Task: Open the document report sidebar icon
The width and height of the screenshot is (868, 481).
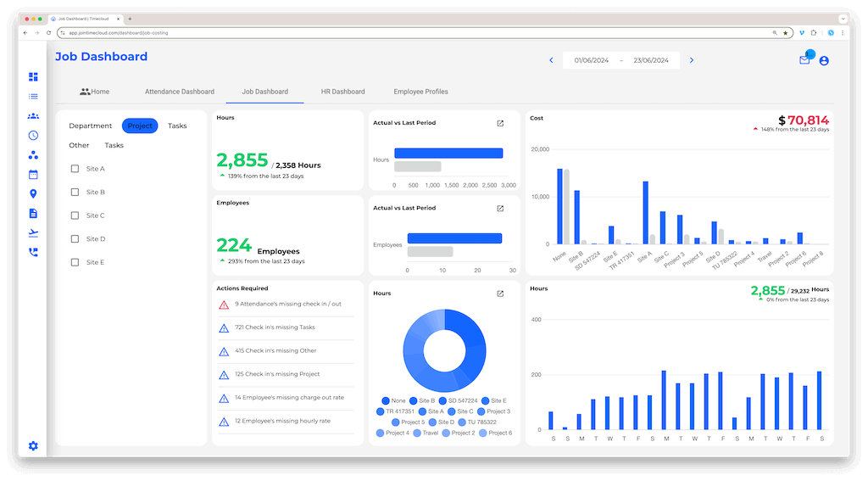Action: pyautogui.click(x=33, y=213)
